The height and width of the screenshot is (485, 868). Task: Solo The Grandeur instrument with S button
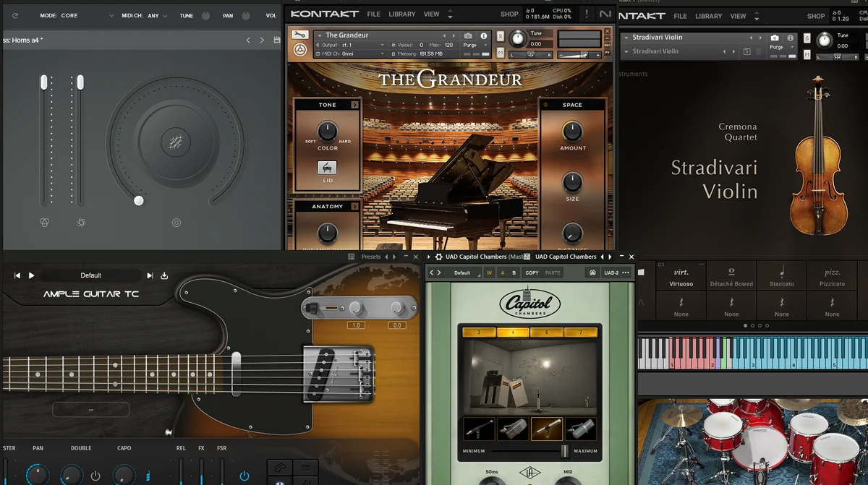(x=501, y=36)
